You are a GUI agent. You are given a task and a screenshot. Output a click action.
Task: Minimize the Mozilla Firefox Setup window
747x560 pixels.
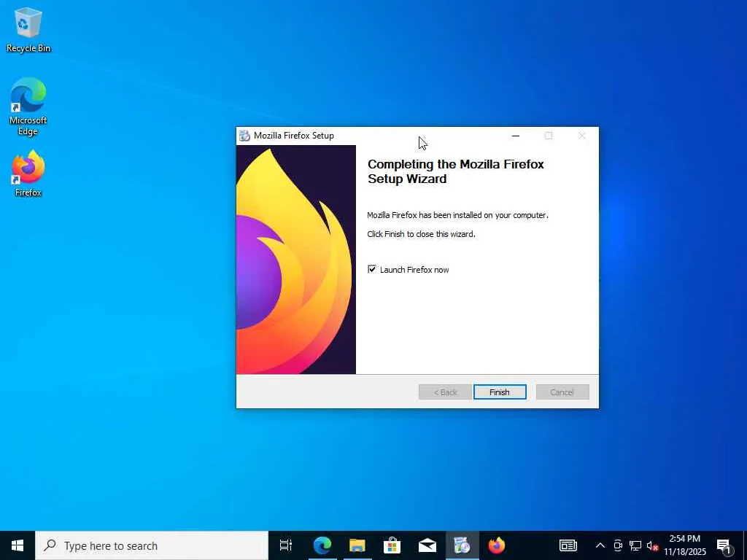pos(516,136)
